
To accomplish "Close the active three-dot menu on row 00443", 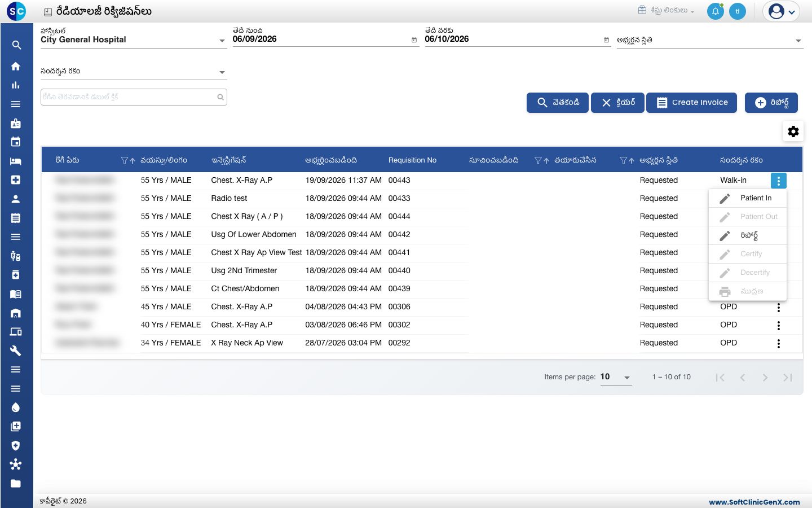I will tap(779, 181).
